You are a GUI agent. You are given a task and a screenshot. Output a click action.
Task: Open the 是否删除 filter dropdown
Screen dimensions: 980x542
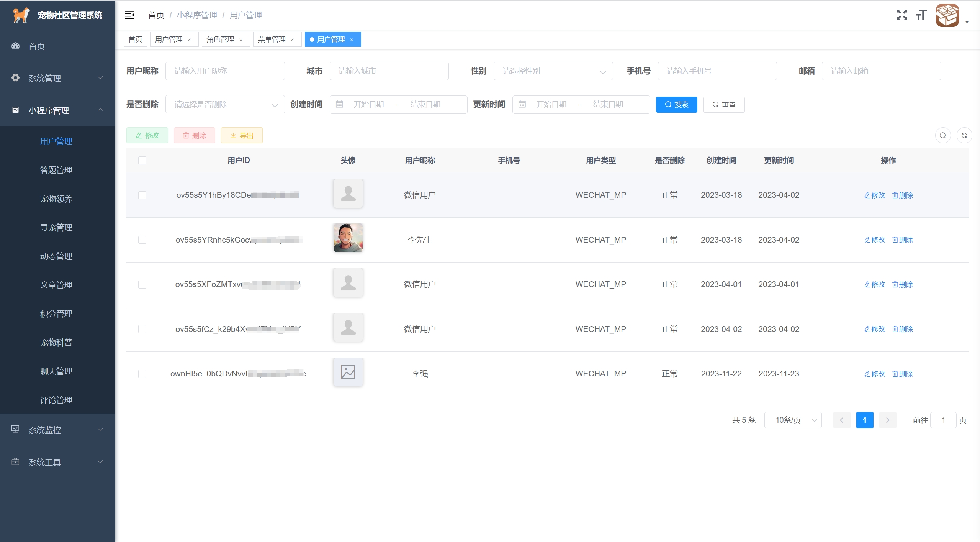225,104
